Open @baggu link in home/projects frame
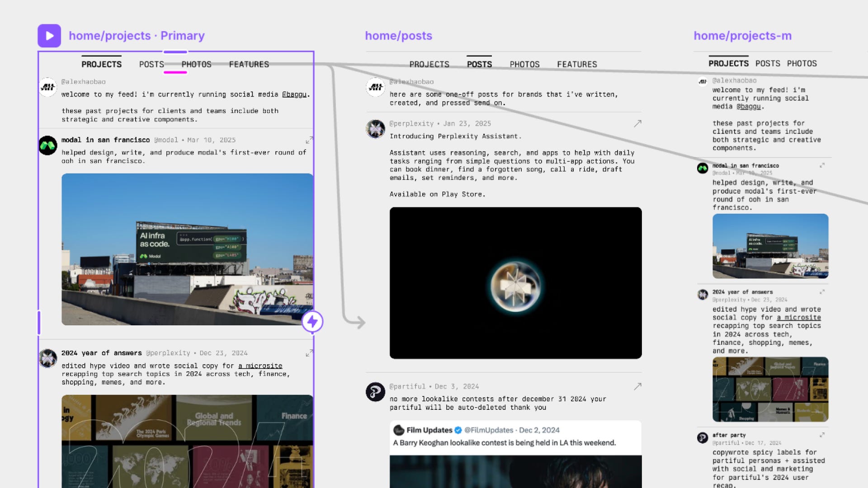 click(294, 94)
